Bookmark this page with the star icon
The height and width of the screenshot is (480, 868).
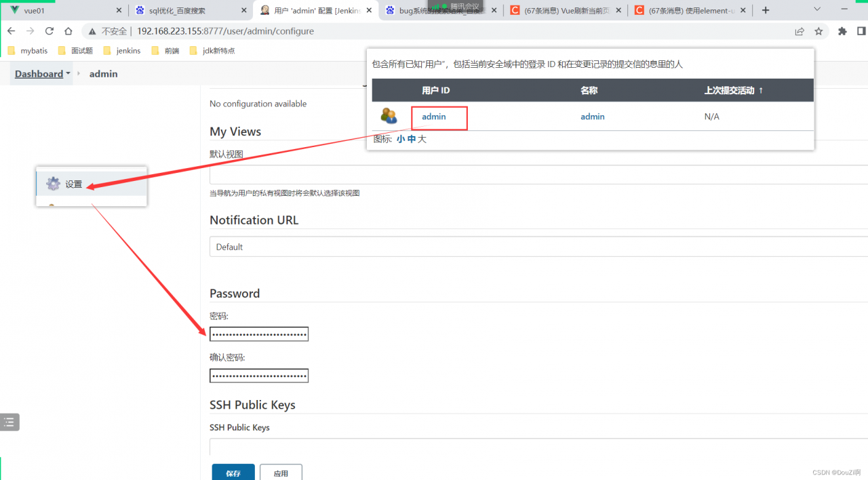[x=818, y=31]
